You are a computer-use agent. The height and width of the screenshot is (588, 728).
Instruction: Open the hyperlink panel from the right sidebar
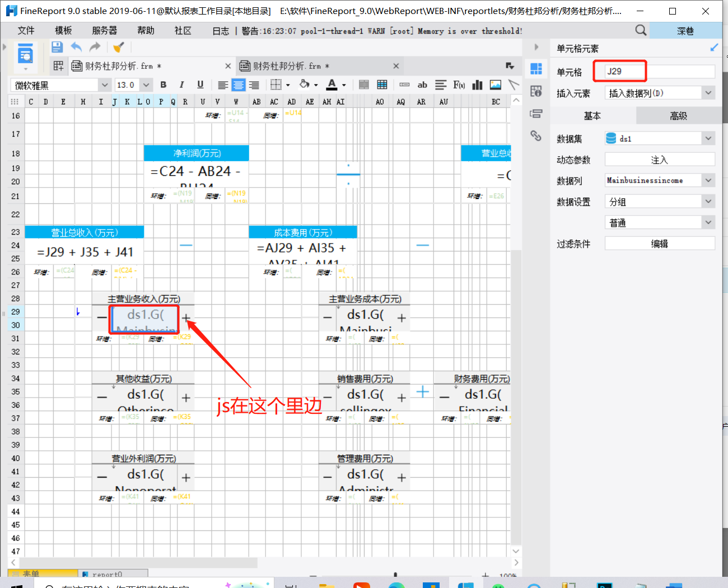point(536,136)
